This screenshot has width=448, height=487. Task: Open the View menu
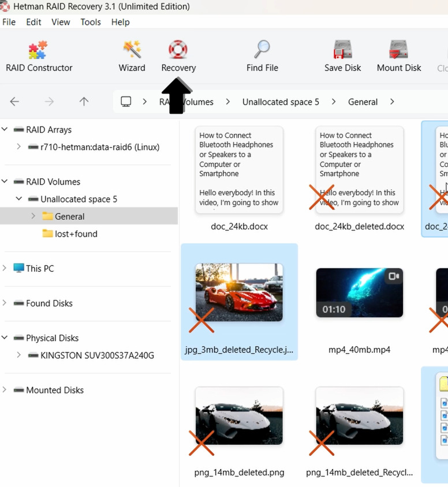click(61, 22)
